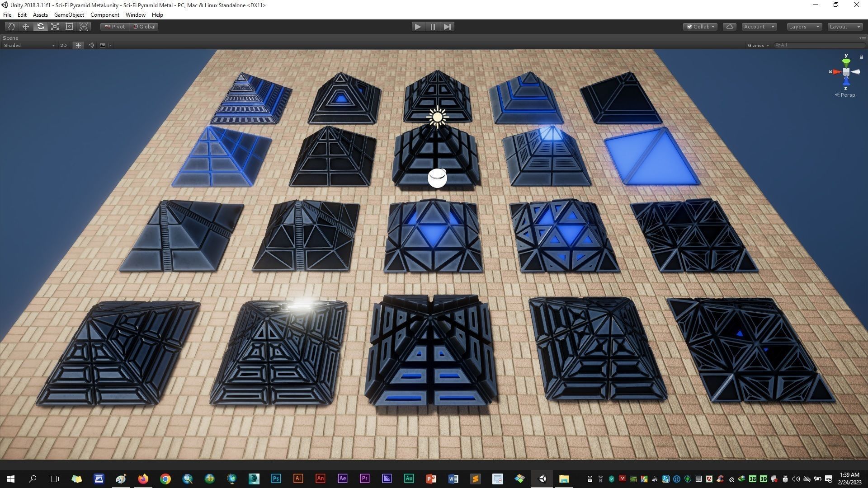The width and height of the screenshot is (868, 488).
Task: Open Task View
Action: [x=54, y=479]
